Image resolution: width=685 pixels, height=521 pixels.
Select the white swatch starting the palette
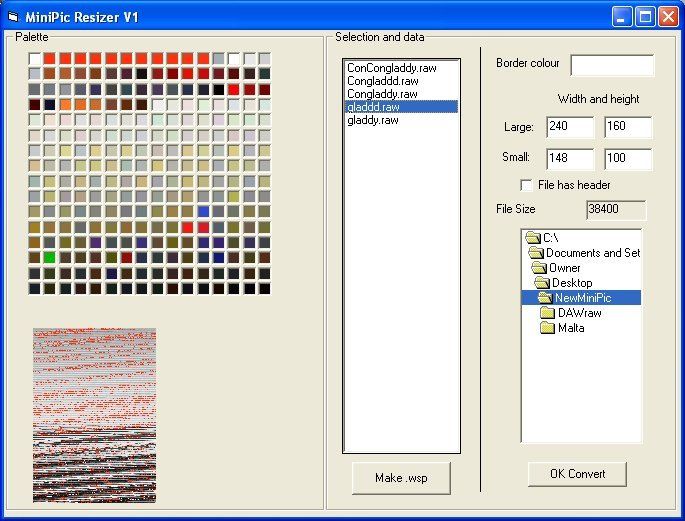click(x=35, y=59)
